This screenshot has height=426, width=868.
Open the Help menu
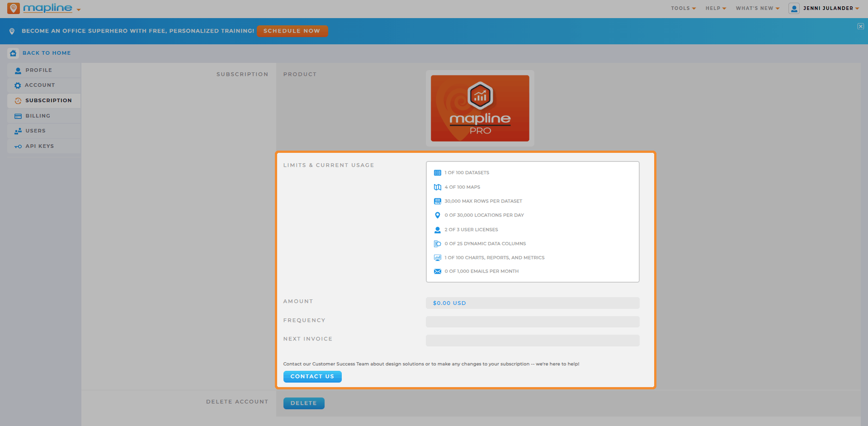pyautogui.click(x=716, y=8)
